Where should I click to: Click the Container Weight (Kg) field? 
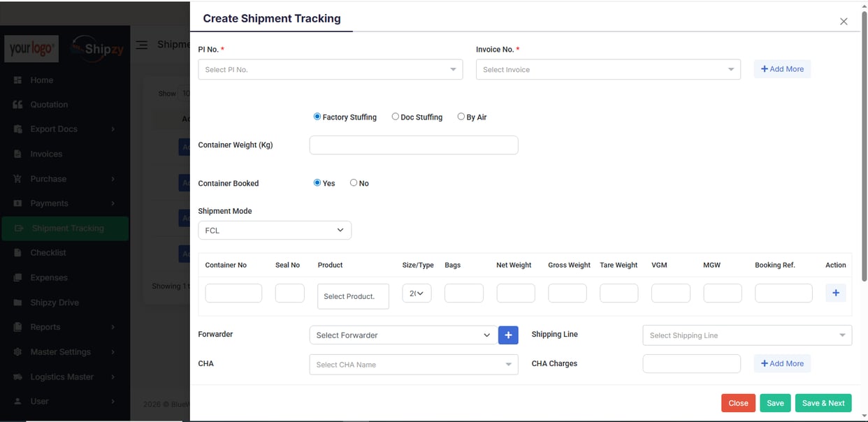(414, 145)
